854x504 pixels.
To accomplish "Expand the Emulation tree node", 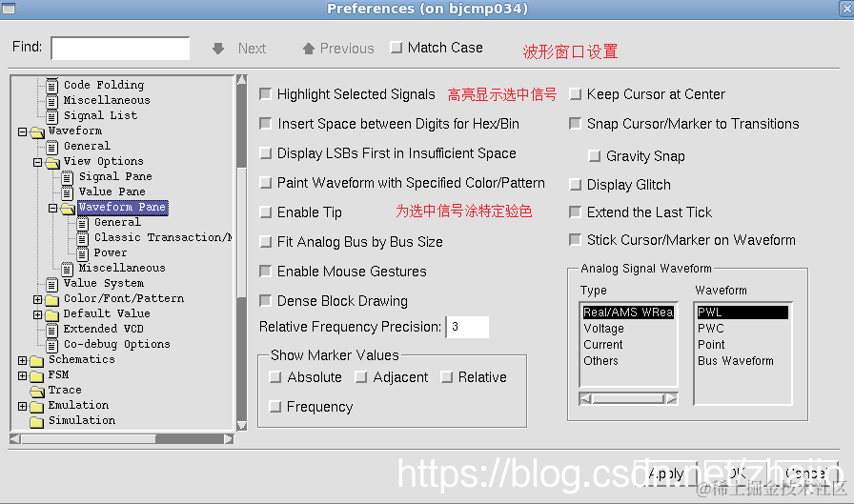I will click(22, 406).
